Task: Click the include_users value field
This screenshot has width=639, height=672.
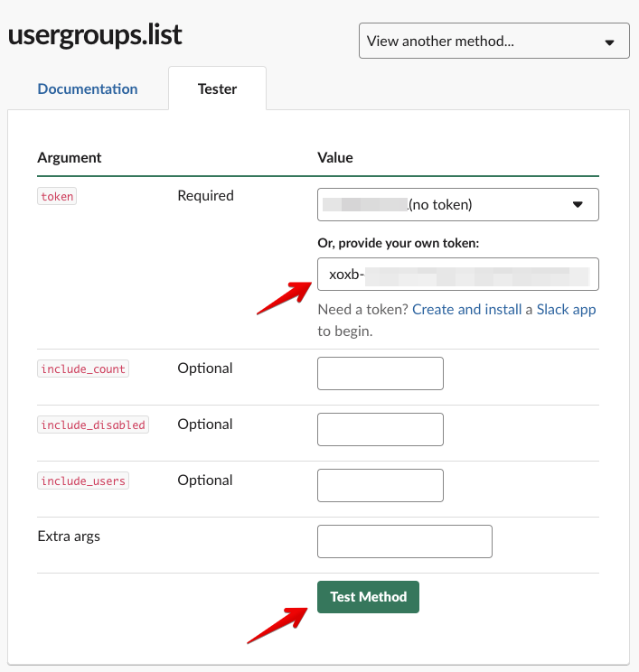Action: [381, 485]
